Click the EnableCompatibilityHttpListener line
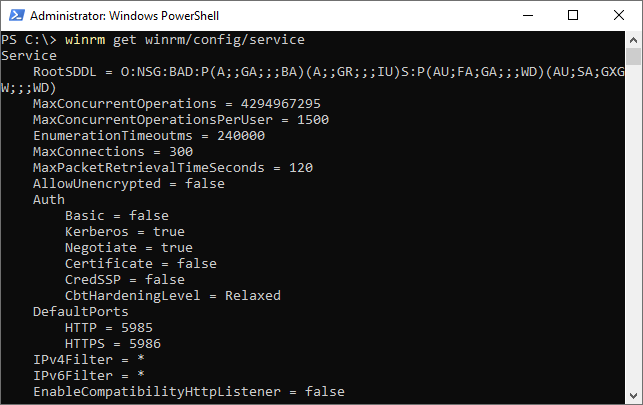 [189, 391]
